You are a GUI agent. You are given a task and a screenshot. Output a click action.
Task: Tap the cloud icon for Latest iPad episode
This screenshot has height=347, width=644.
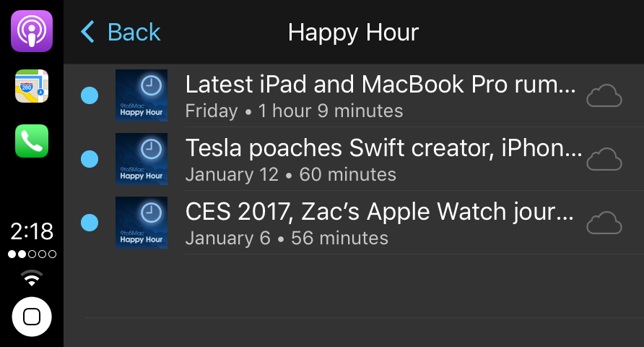(x=604, y=95)
